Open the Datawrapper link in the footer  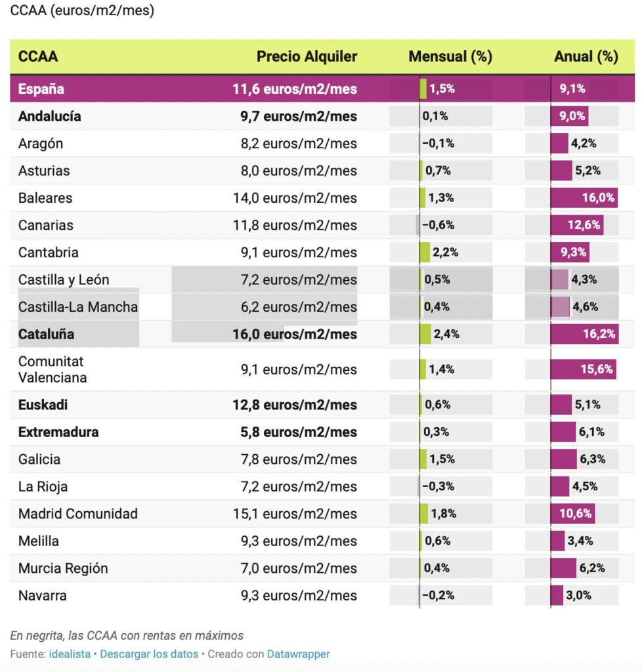(298, 654)
